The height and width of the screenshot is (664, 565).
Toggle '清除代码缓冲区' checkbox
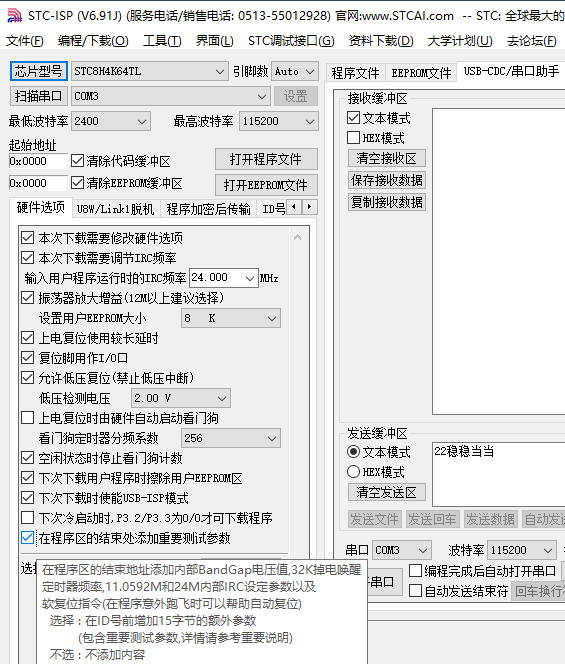tap(78, 161)
